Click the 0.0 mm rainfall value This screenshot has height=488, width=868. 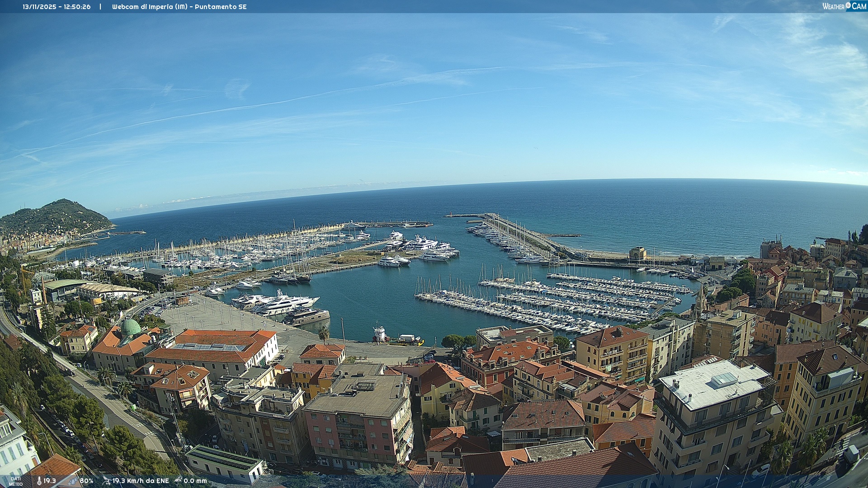[x=195, y=481]
